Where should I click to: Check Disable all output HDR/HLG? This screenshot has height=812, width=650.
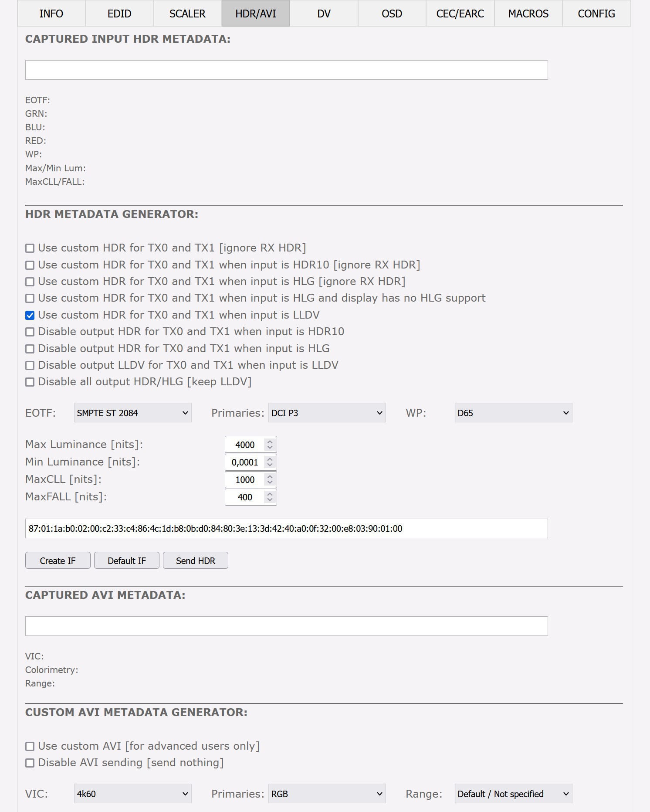pos(30,382)
